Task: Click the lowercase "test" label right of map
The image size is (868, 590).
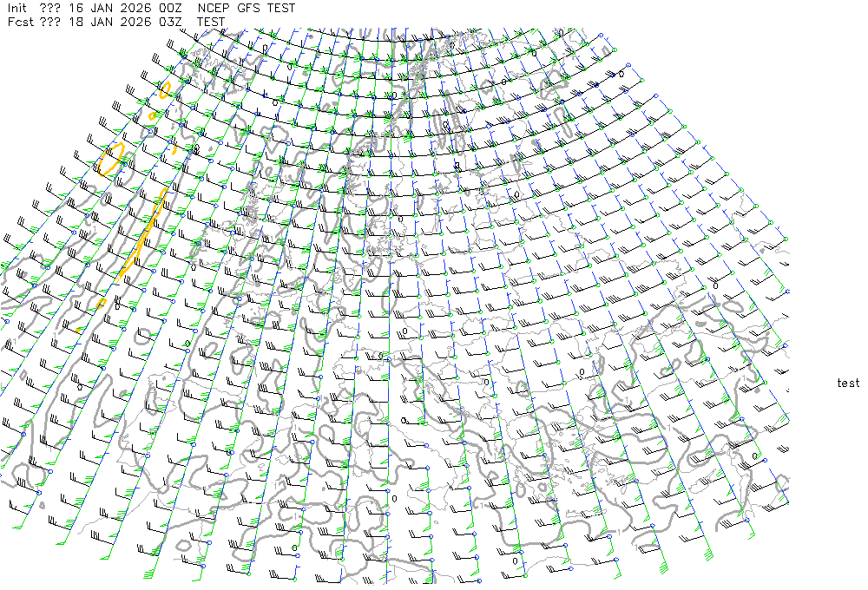Action: (x=848, y=383)
